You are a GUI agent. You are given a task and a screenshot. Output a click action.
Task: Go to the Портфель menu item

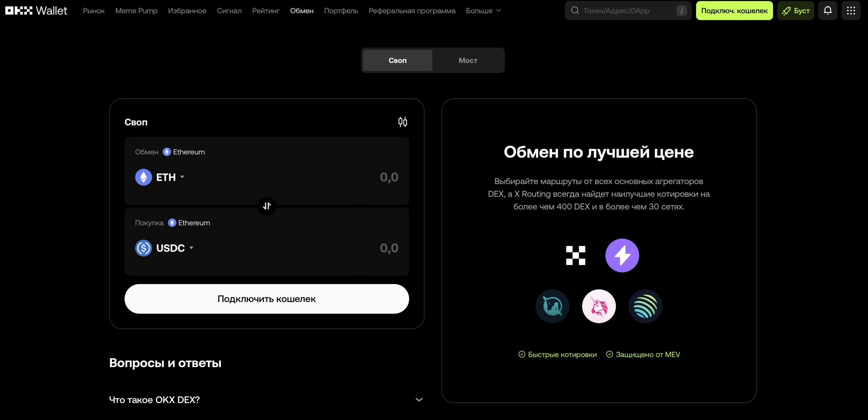[341, 11]
